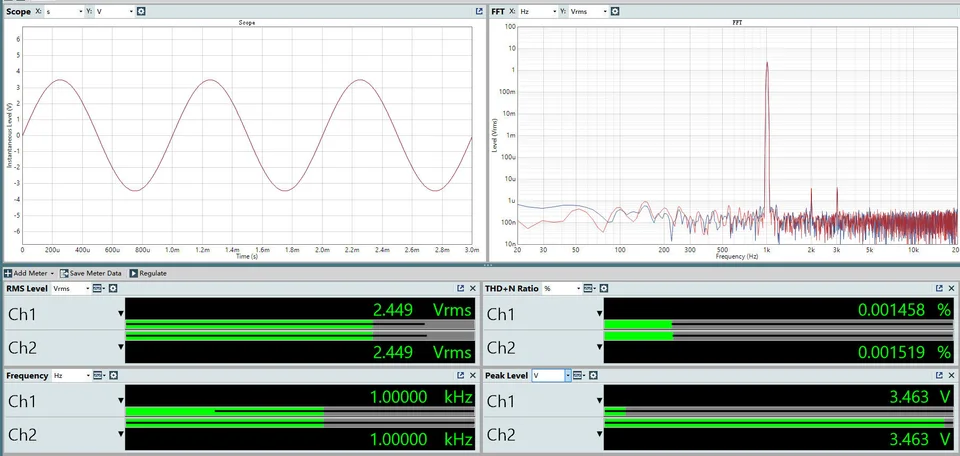Close the THD+N Ratio meter panel
Screen dimensions: 960x456
(951, 288)
